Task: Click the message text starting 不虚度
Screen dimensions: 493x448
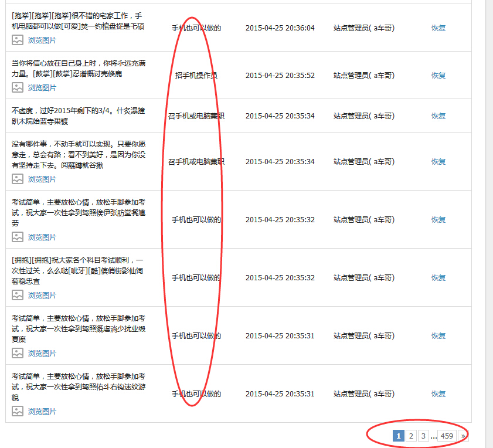Action: coord(79,116)
